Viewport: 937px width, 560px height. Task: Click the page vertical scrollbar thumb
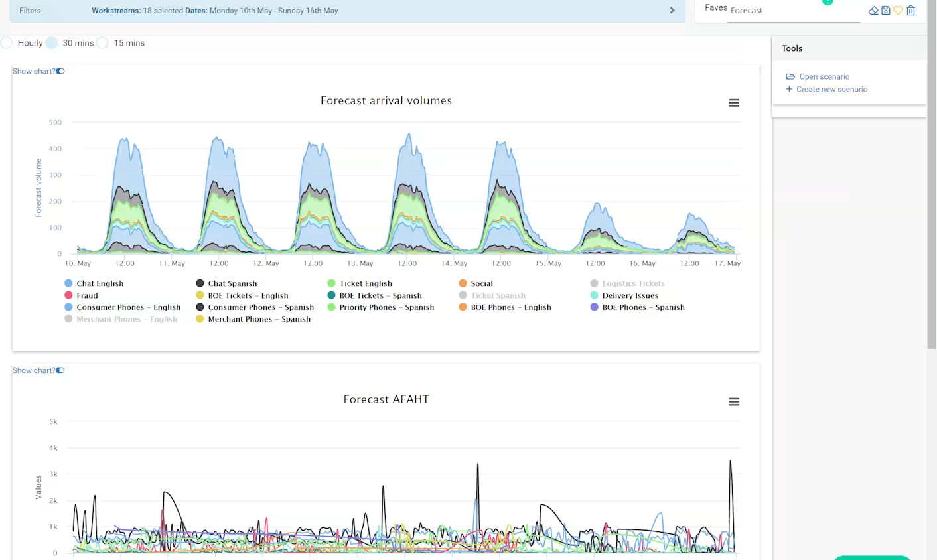click(x=932, y=174)
